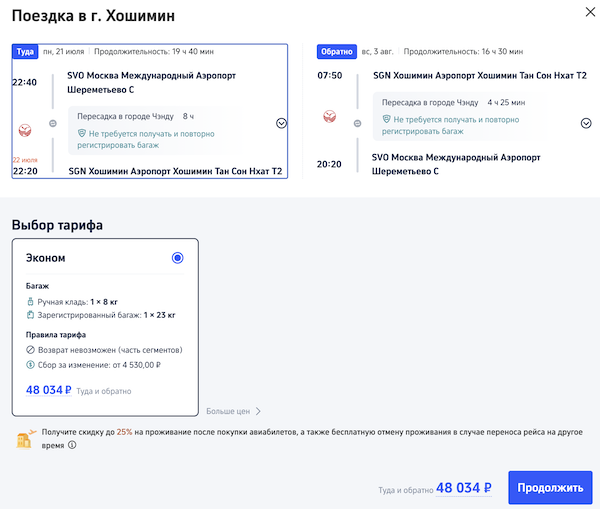
Task: Click the outbound baggage shield icon
Action: (82, 134)
